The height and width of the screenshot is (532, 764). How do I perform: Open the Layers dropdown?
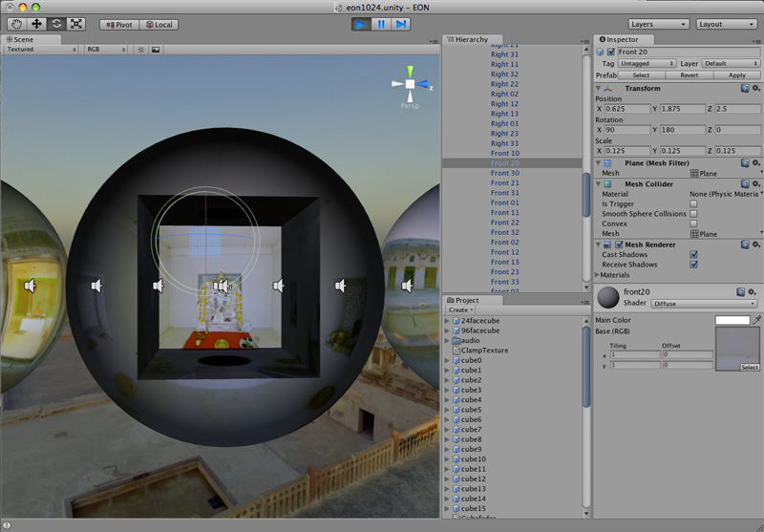659,24
